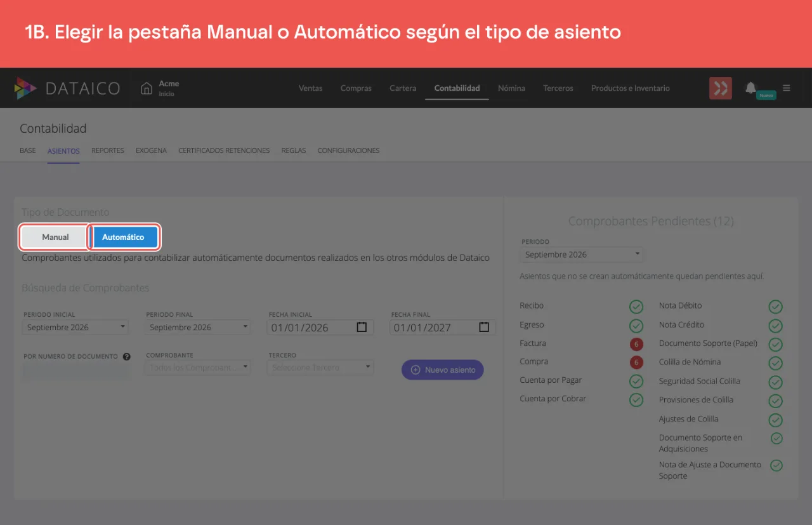The image size is (812, 525).
Task: Click the Colilla de Nómina check icon
Action: [775, 363]
